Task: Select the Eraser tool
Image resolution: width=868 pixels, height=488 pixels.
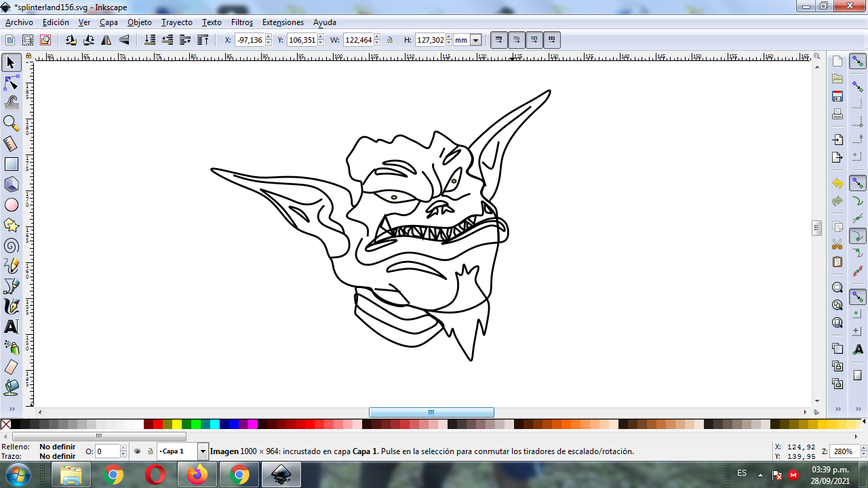Action: 11,367
